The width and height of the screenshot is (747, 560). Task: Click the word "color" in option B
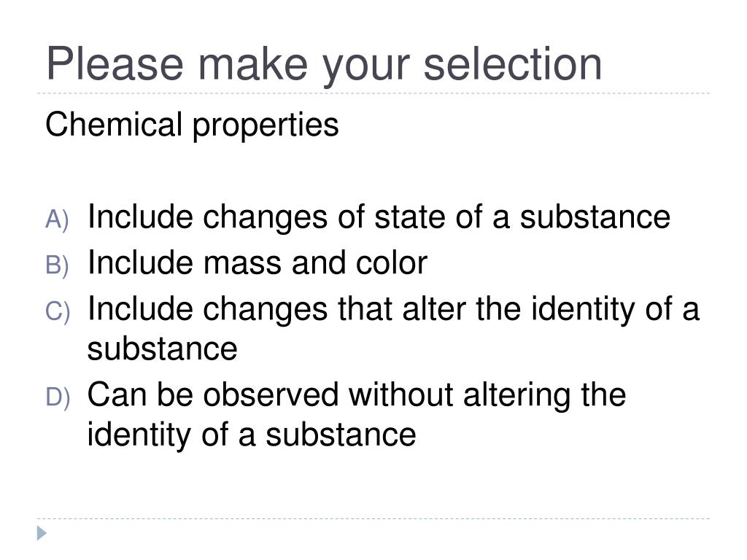click(392, 263)
